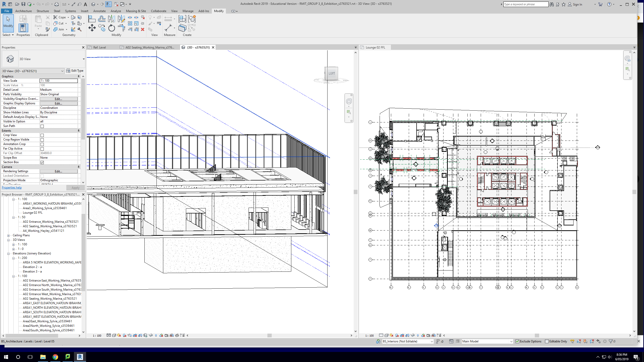This screenshot has width=644, height=362.
Task: Uncheck the Section Box checkbox
Action: click(42, 162)
